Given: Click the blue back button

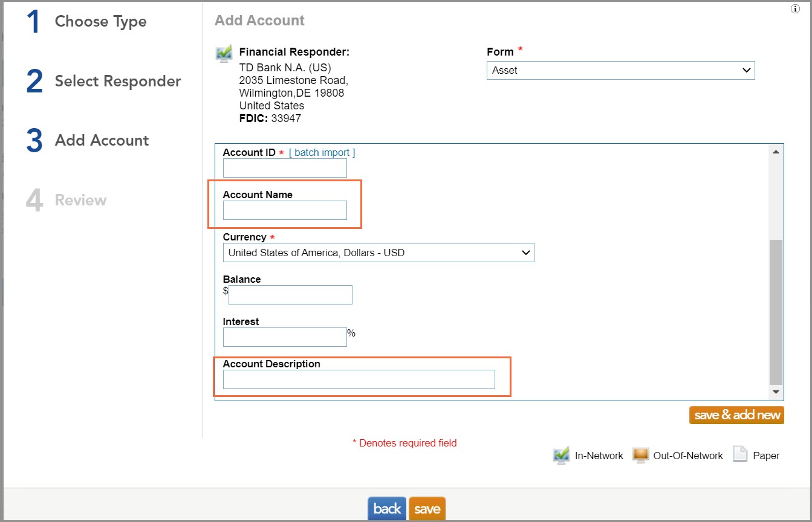Looking at the screenshot, I should pos(387,509).
